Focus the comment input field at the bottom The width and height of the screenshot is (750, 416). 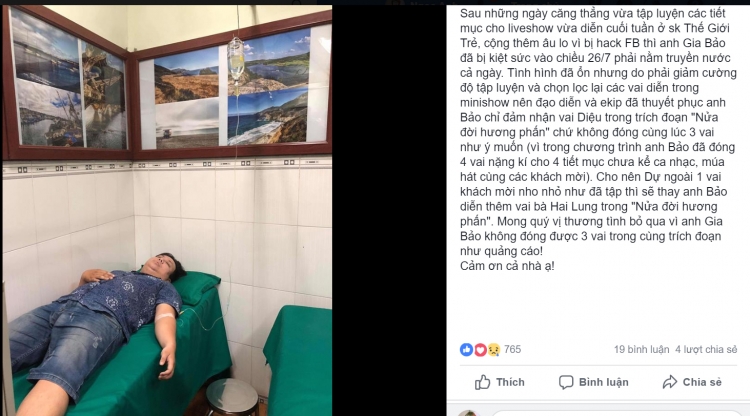click(x=616, y=413)
